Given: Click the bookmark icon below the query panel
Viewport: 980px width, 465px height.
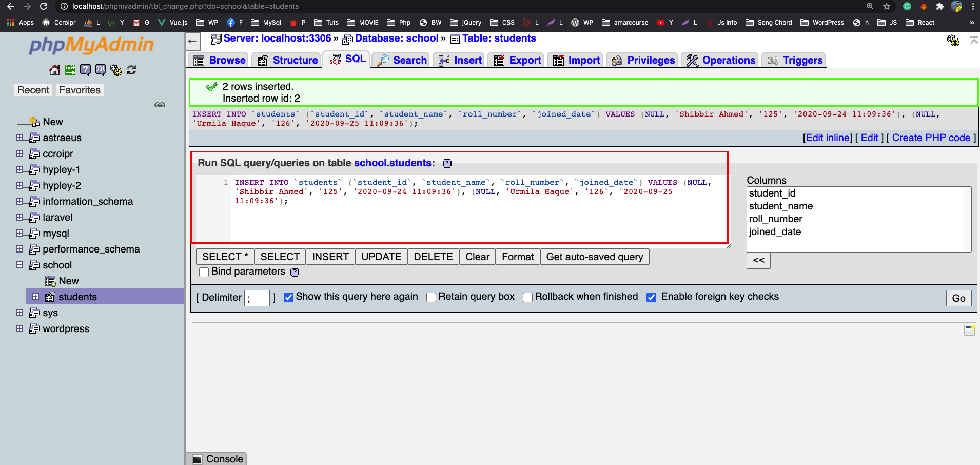Looking at the screenshot, I should click(x=969, y=330).
